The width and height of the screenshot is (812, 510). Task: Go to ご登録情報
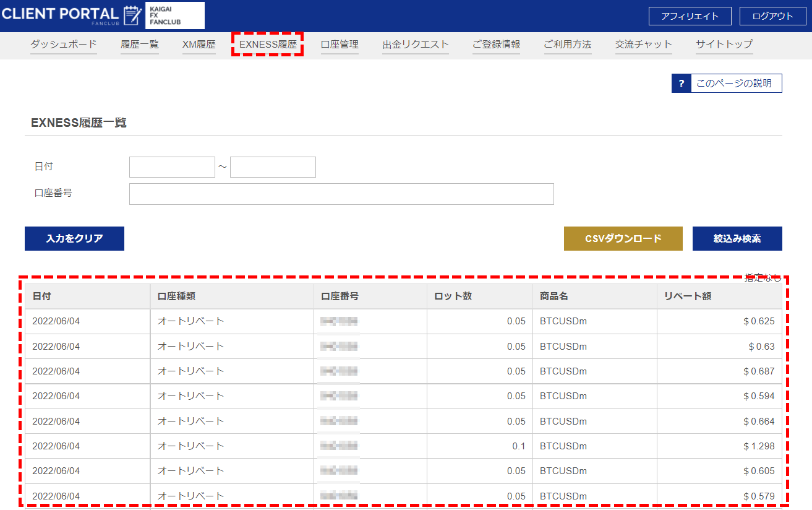click(x=496, y=45)
